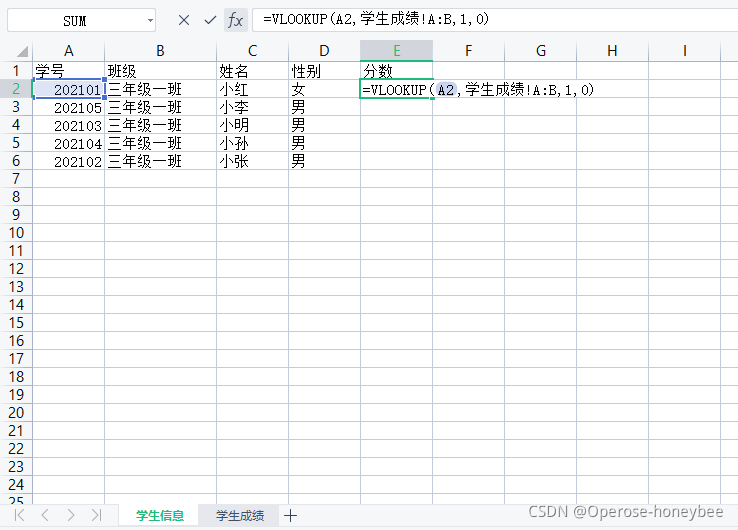The image size is (738, 530).
Task: Jump to the first sheet tab arrow
Action: pyautogui.click(x=19, y=515)
